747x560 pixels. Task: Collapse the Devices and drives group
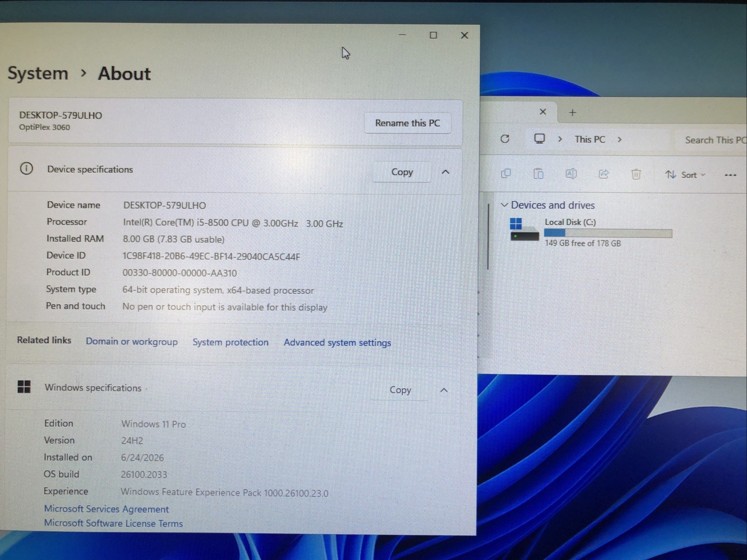coord(504,205)
